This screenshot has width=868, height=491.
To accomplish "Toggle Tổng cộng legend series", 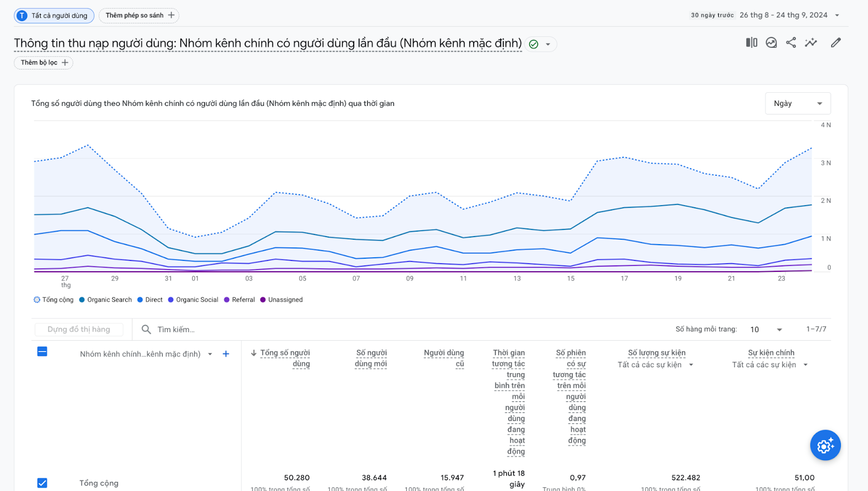I will point(53,299).
